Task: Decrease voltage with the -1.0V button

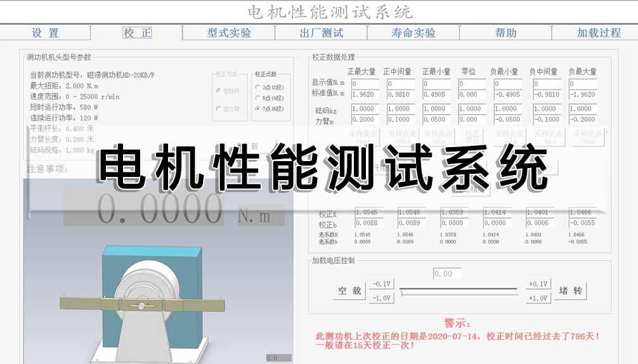Action: (x=382, y=298)
